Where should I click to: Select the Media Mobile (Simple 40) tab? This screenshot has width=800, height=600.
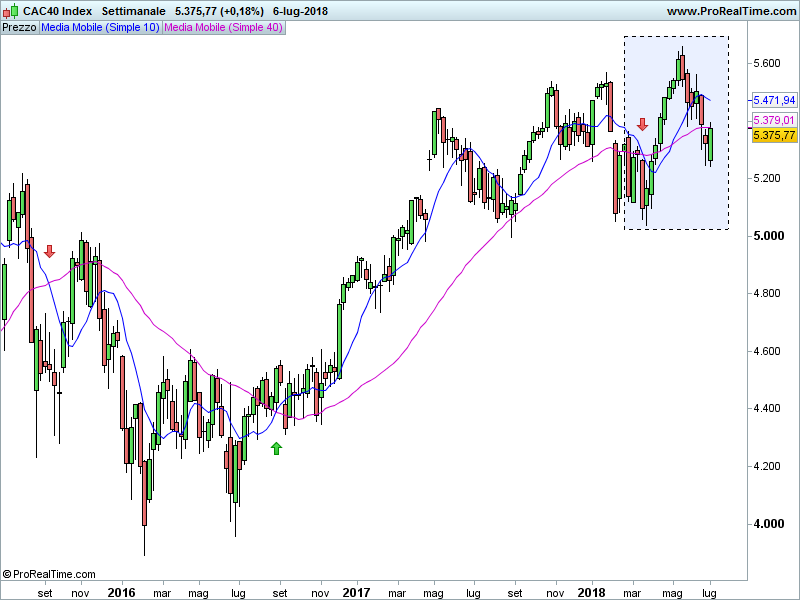click(x=223, y=28)
